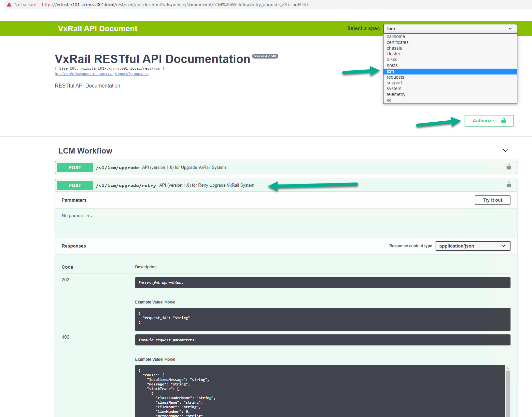
Task: Click lock icon on /v1/lcm/upgrade row
Action: pos(509,167)
